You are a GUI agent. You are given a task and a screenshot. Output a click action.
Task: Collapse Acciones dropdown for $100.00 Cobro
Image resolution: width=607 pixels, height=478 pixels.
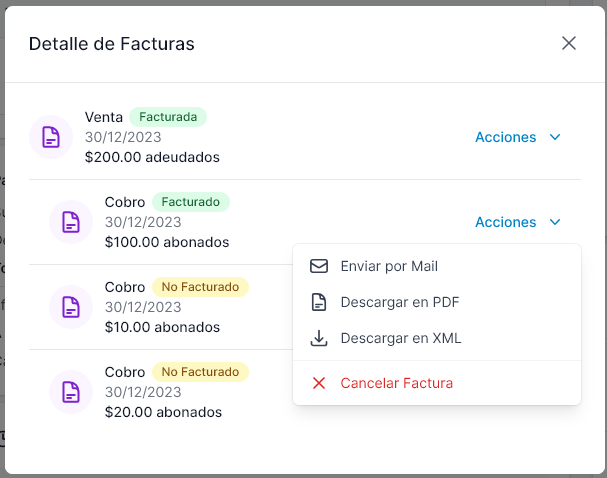pyautogui.click(x=506, y=222)
